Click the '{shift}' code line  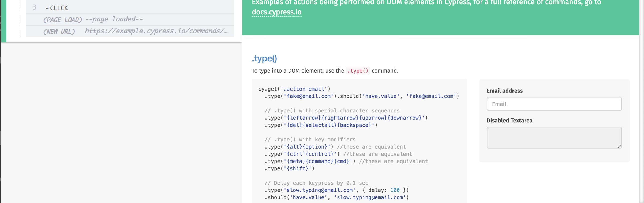(x=289, y=168)
